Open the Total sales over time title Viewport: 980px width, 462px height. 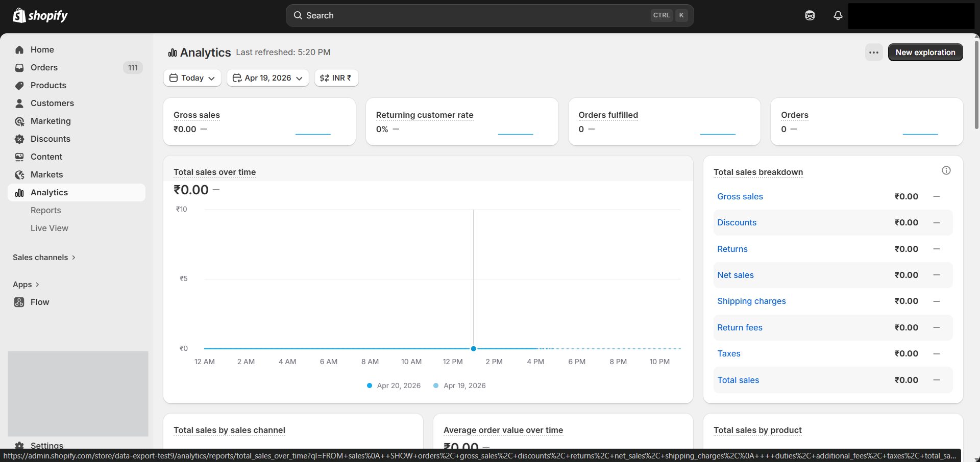click(214, 172)
